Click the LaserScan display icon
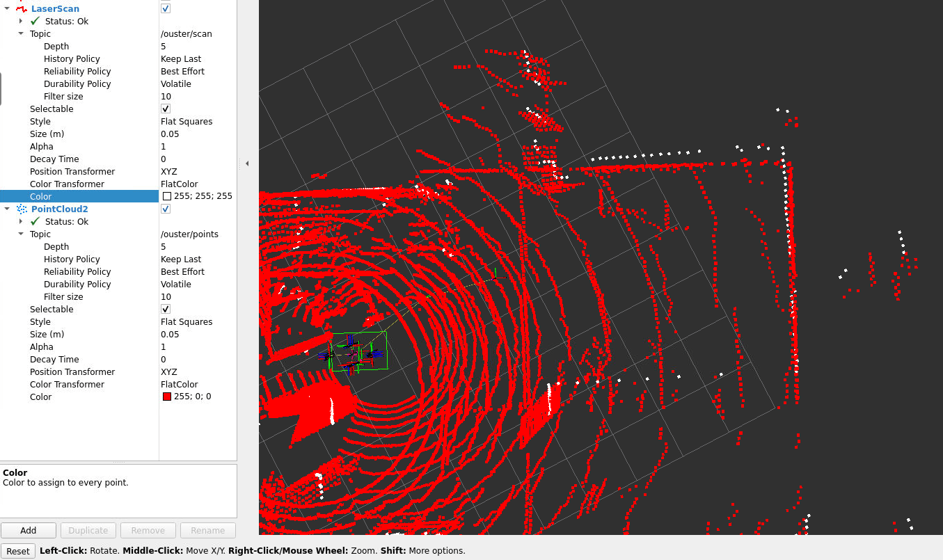Viewport: 943px width, 560px height. 22,9
